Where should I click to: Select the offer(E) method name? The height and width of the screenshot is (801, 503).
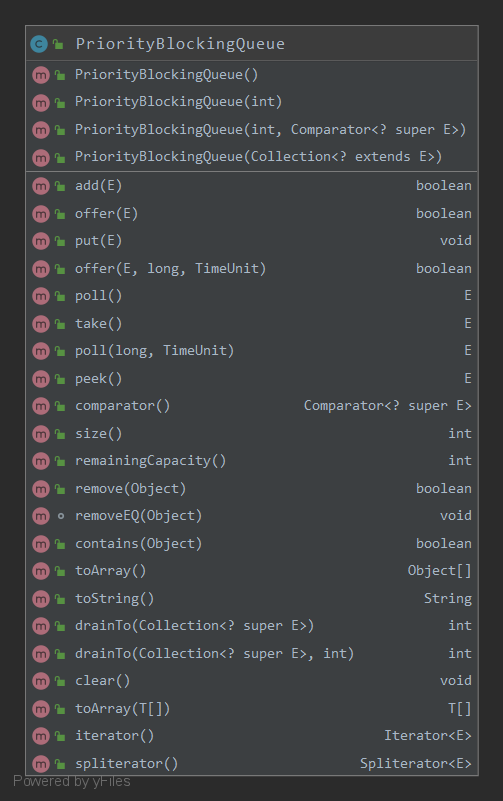pos(107,214)
